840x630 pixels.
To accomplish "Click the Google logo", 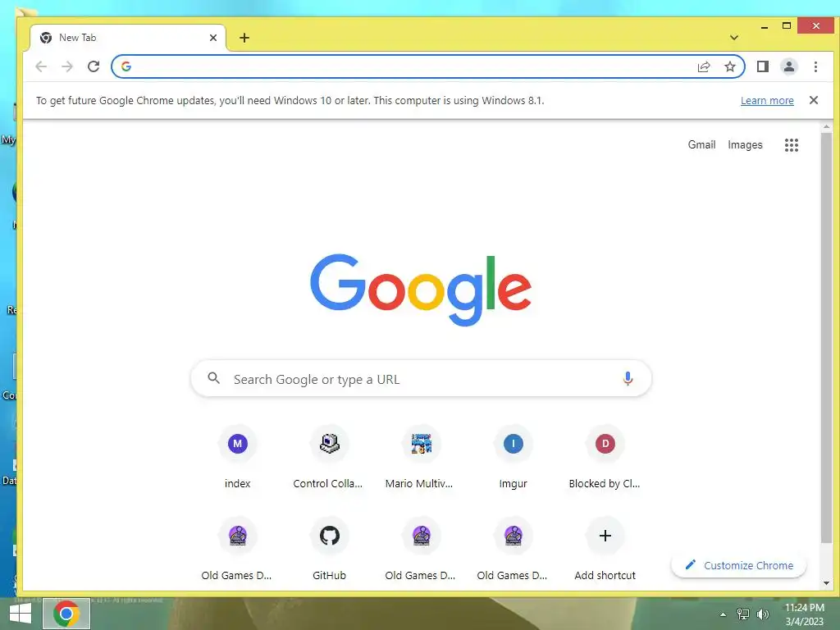I will click(421, 290).
